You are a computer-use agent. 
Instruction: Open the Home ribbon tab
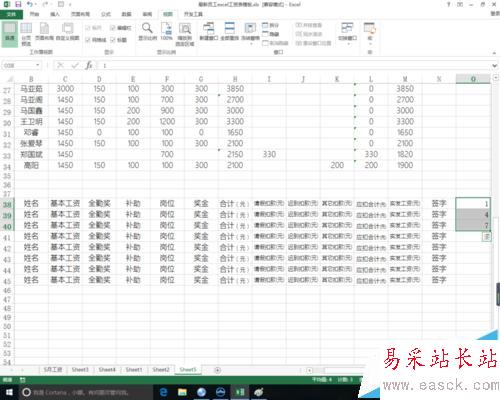34,14
